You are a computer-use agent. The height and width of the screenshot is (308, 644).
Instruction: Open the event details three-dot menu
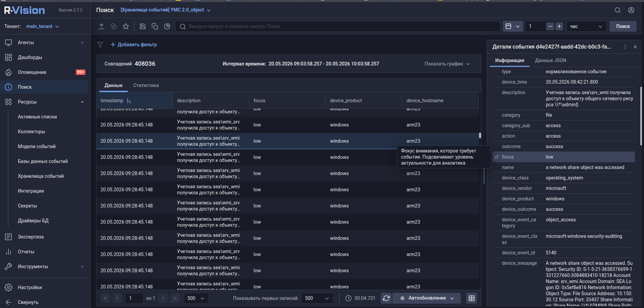(x=625, y=47)
